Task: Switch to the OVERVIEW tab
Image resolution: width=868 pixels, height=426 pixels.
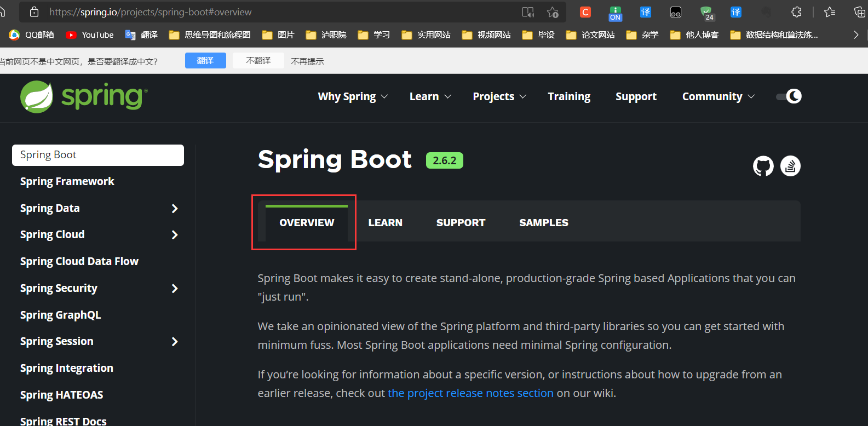Action: (x=307, y=222)
